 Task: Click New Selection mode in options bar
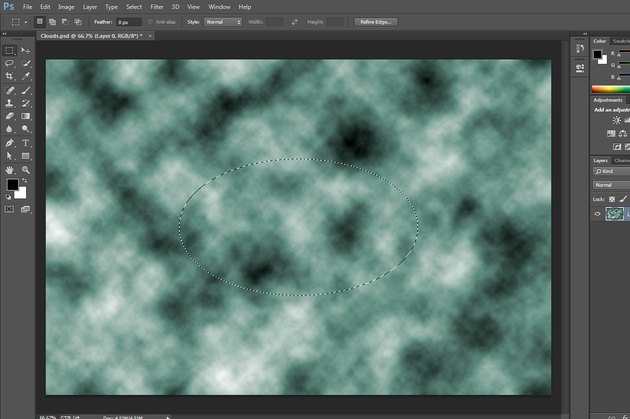(x=39, y=22)
